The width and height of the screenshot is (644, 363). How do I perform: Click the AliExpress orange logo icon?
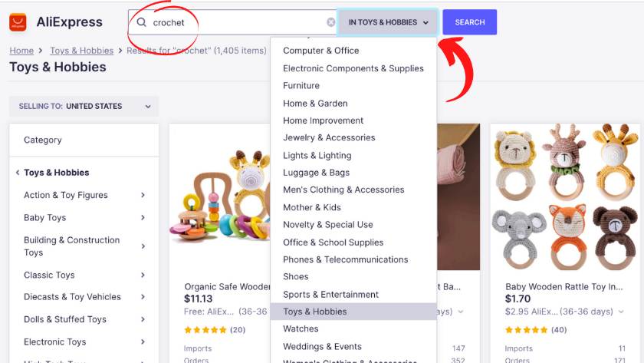pyautogui.click(x=18, y=21)
